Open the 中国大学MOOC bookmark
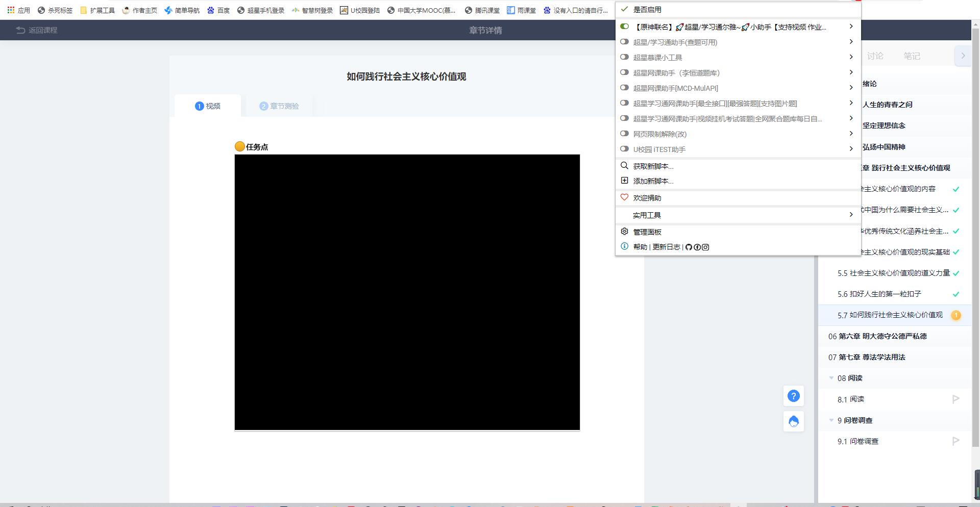The image size is (980, 507). coord(421,10)
